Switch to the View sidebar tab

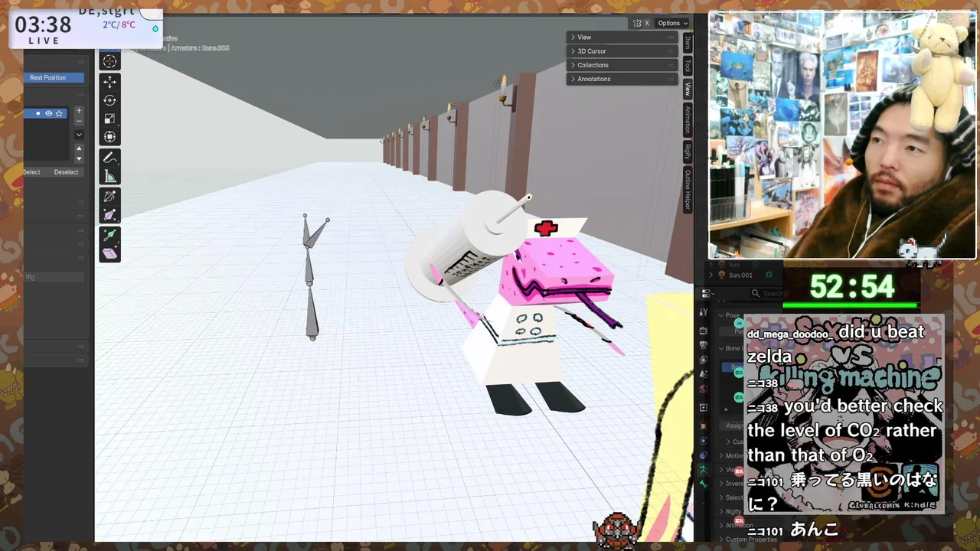click(x=688, y=88)
